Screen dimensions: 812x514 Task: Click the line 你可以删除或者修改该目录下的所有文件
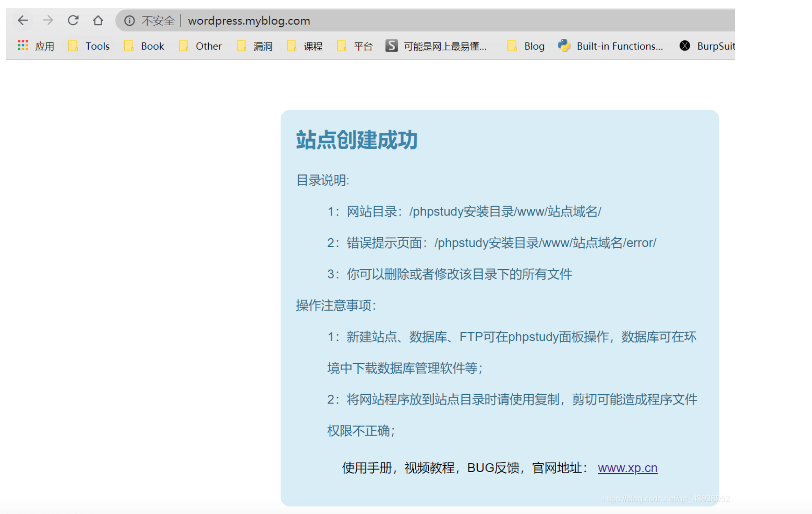pos(450,274)
